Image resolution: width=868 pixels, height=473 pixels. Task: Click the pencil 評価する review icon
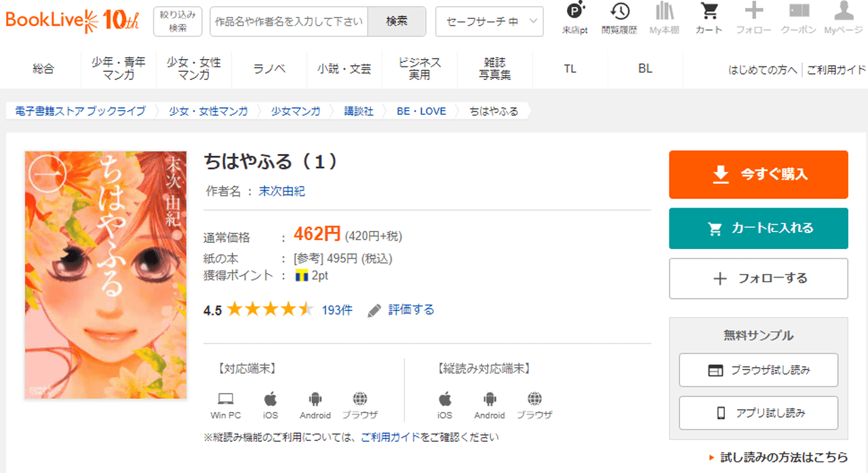[x=374, y=310]
